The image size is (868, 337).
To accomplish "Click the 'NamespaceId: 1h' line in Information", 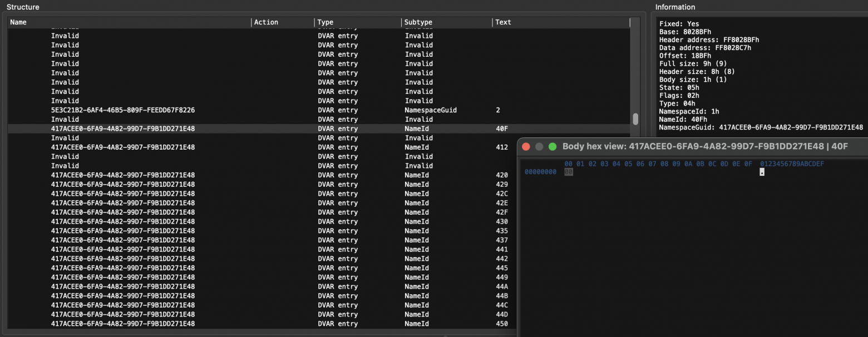I will [689, 111].
